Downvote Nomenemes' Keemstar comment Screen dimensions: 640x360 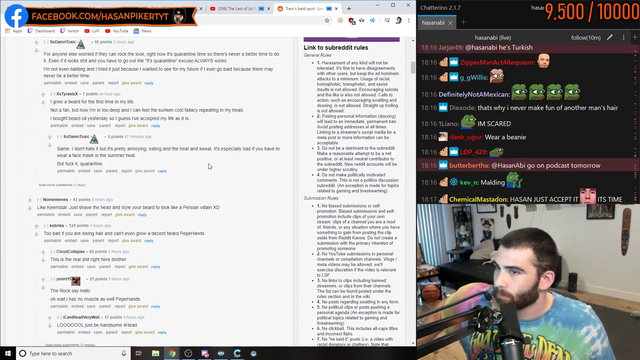point(30,209)
